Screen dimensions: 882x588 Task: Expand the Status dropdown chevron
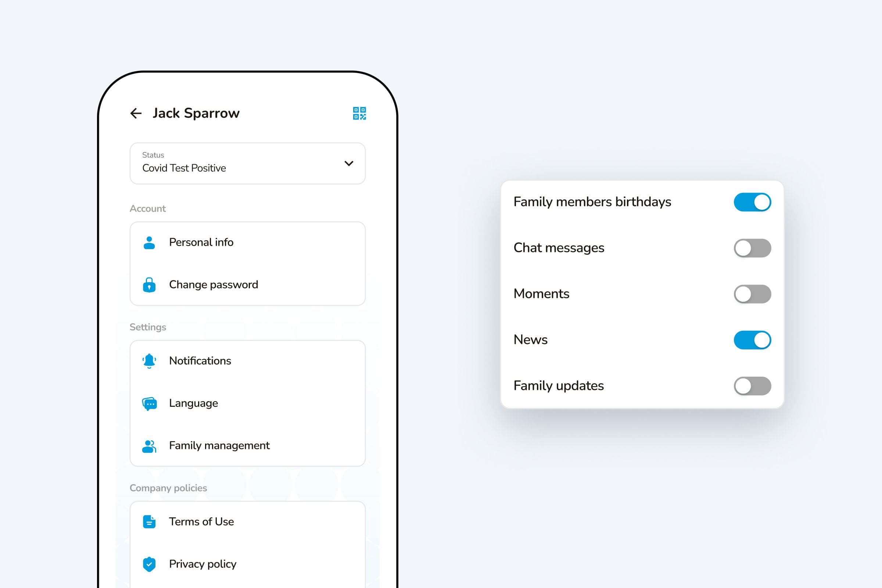point(349,164)
